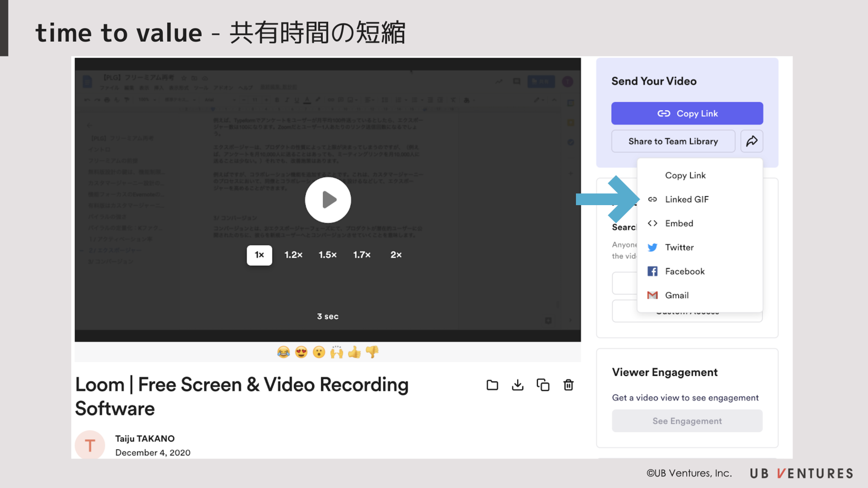Click the blue Copy Link button
This screenshot has width=868, height=488.
tap(687, 113)
